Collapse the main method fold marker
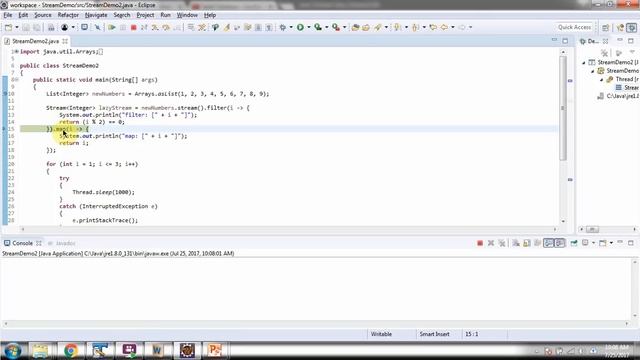 pos(16,80)
